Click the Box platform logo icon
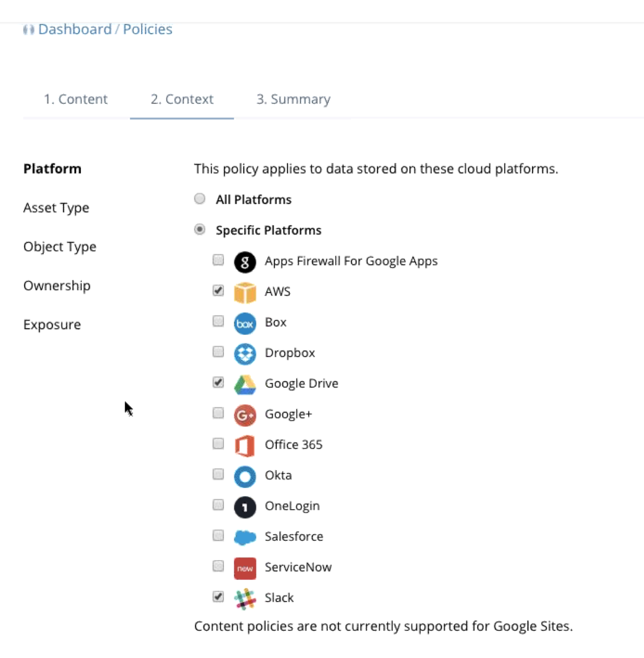644x658 pixels. tap(245, 323)
